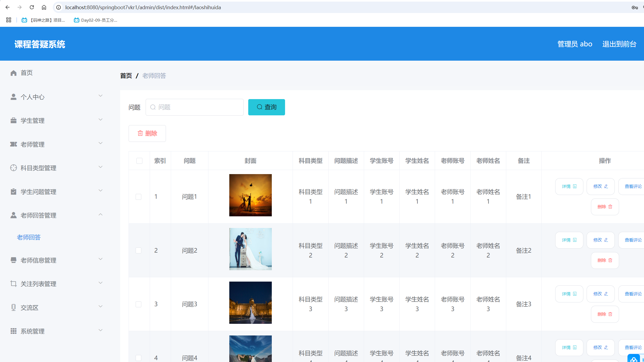This screenshot has height=362, width=644.
Task: Click the 老师回答管理 user icon
Action: 14,215
